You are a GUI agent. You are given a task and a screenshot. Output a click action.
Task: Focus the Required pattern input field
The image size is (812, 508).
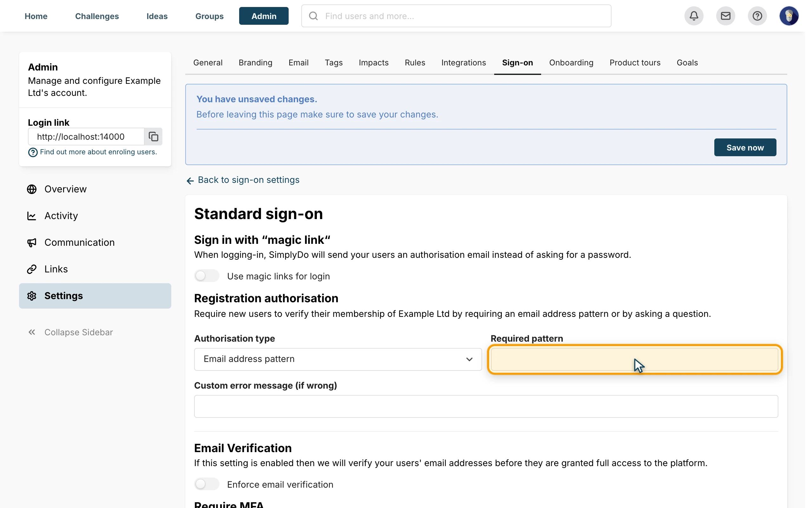click(634, 359)
